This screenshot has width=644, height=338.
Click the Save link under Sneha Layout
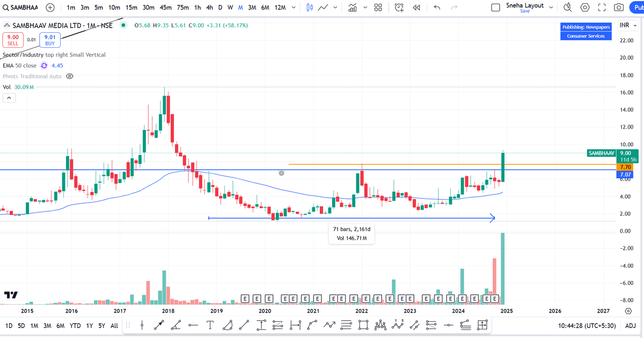coord(525,11)
